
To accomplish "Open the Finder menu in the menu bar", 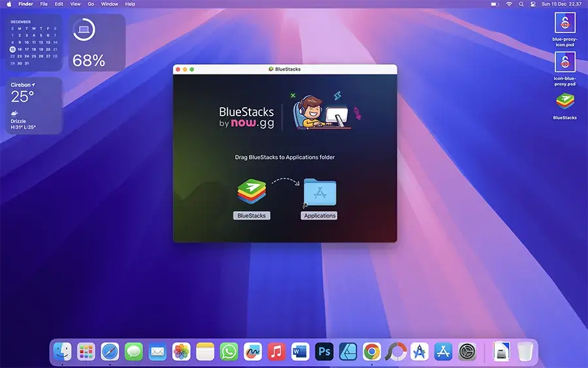I will (26, 4).
